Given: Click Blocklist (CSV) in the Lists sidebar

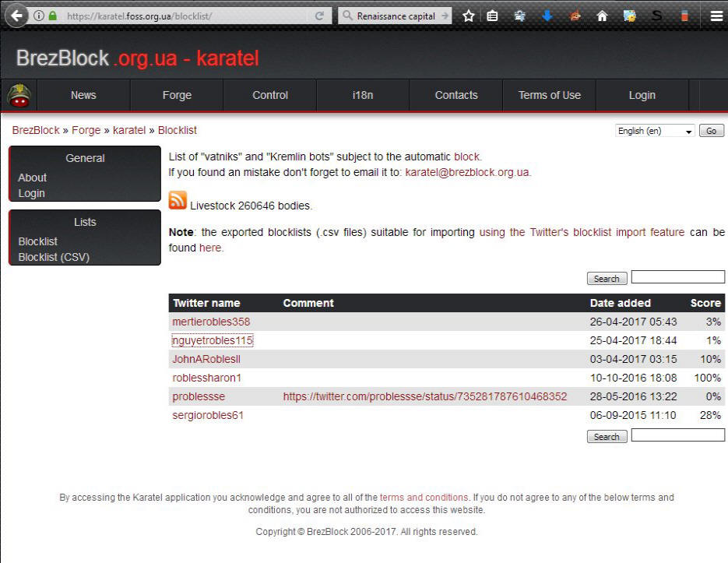Looking at the screenshot, I should pos(54,257).
